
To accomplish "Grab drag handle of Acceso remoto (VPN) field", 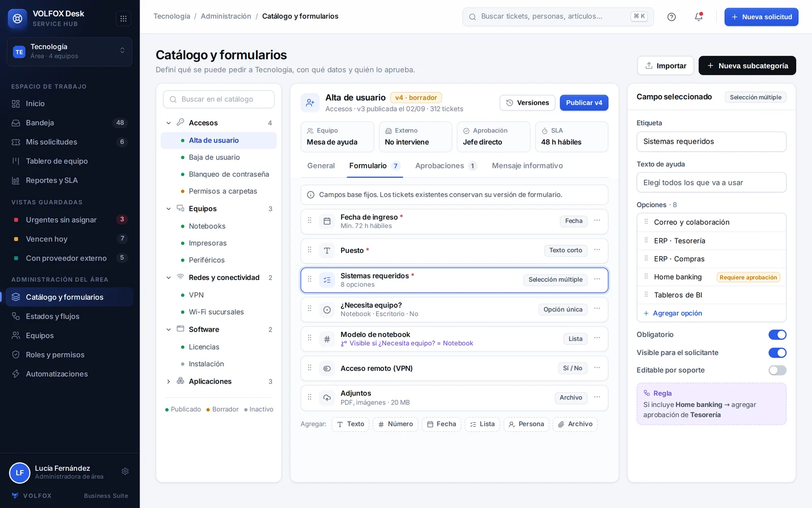I will pos(310,368).
